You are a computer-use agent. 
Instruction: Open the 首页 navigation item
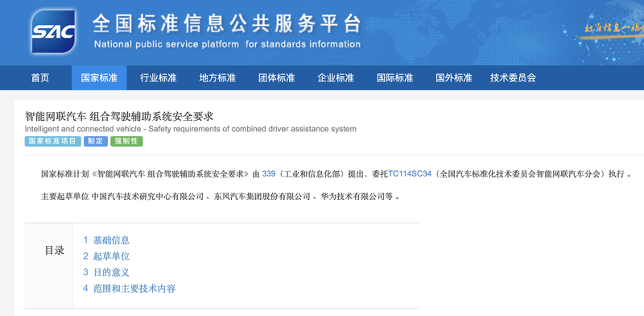40,77
